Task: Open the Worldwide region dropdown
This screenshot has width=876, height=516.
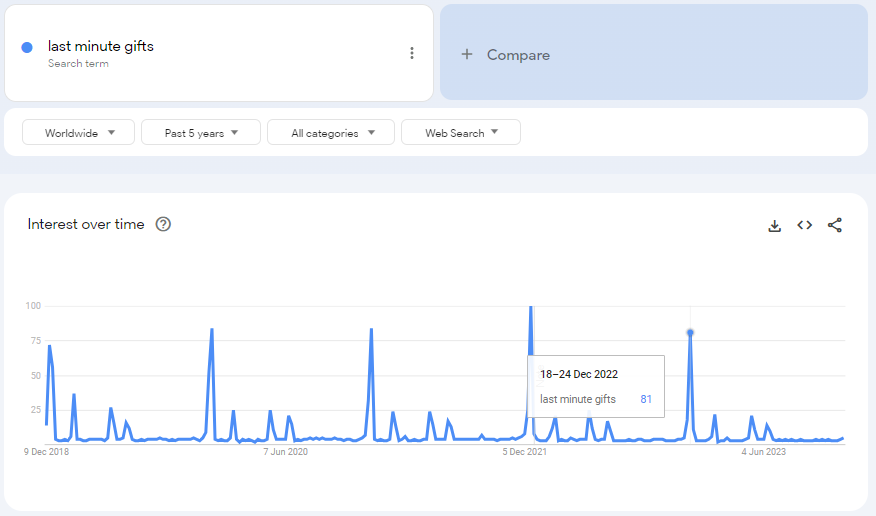Action: pyautogui.click(x=78, y=133)
